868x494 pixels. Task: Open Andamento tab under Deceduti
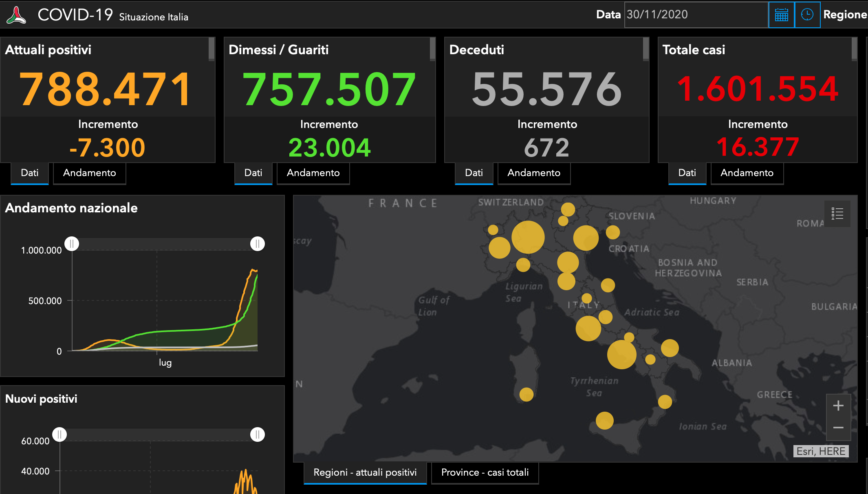pos(534,173)
